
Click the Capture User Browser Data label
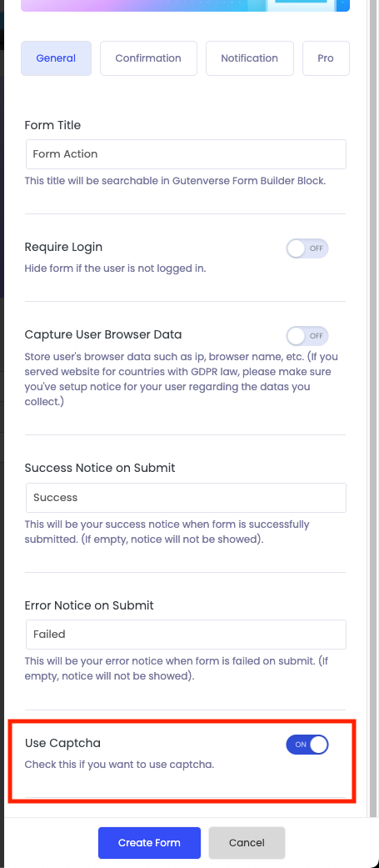(x=103, y=334)
